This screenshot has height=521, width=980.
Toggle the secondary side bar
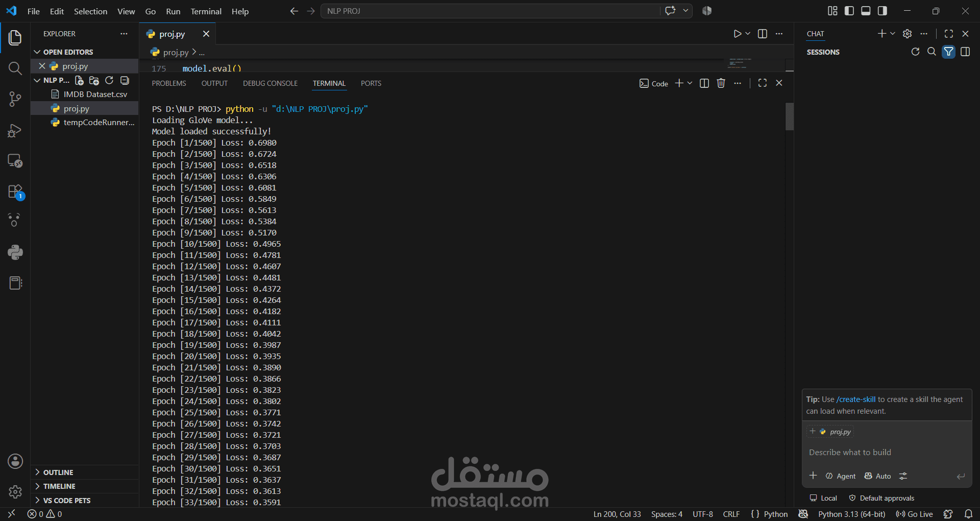tap(882, 11)
